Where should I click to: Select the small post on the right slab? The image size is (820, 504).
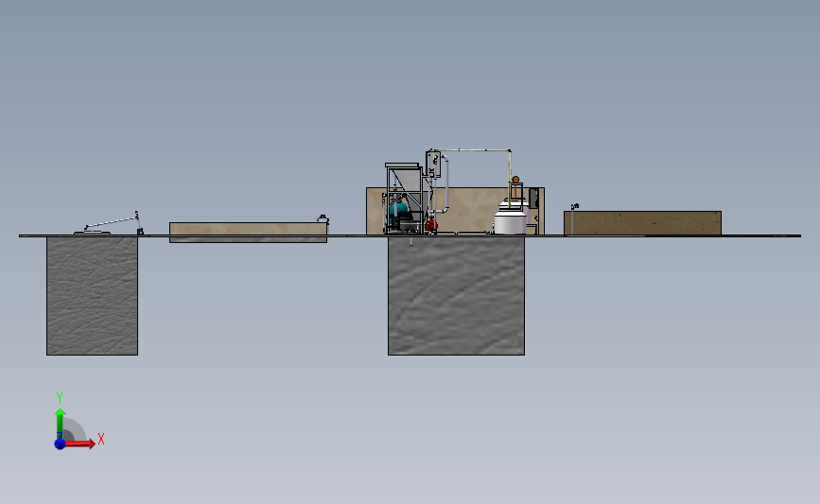[574, 218]
